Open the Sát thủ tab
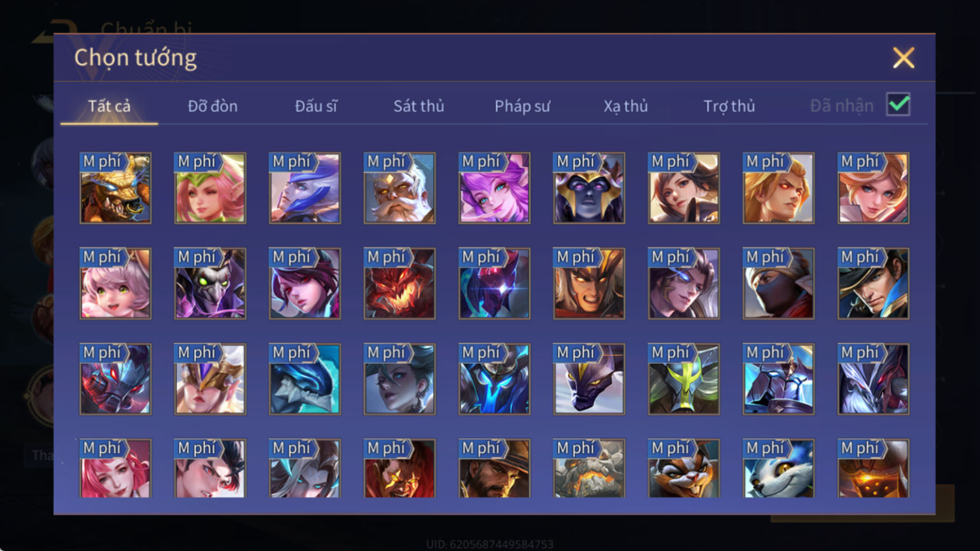 [x=418, y=106]
